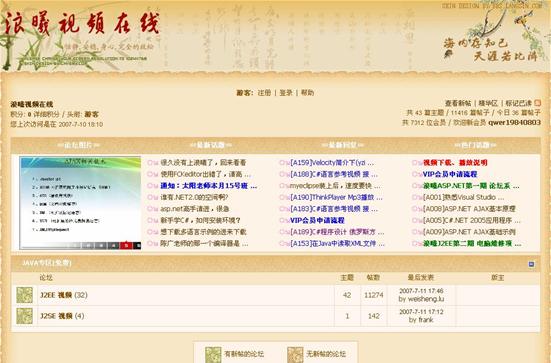Image resolution: width=551 pixels, height=363 pixels.
Task: Click bullet icon beside asp.net高手请进
Action: [153, 209]
